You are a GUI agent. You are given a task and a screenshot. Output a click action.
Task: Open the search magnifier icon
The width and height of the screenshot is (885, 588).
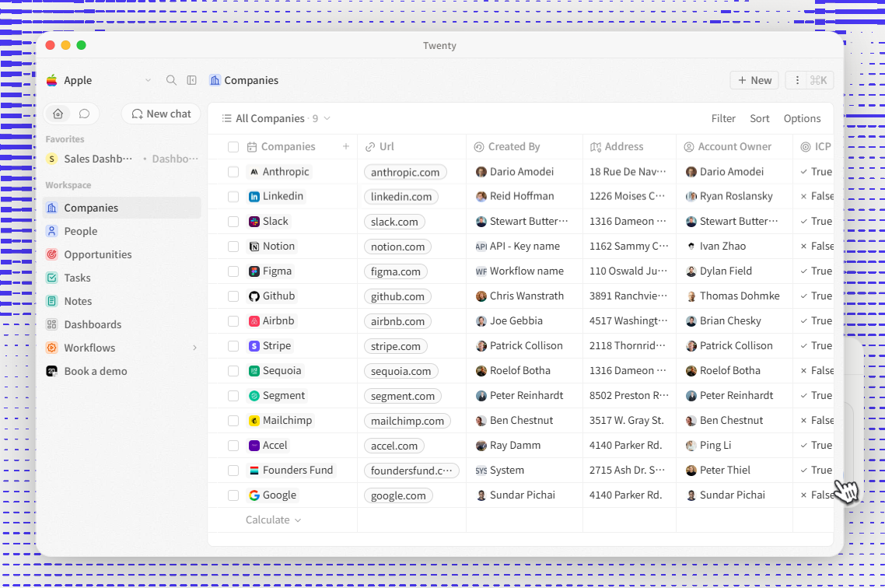click(x=171, y=80)
